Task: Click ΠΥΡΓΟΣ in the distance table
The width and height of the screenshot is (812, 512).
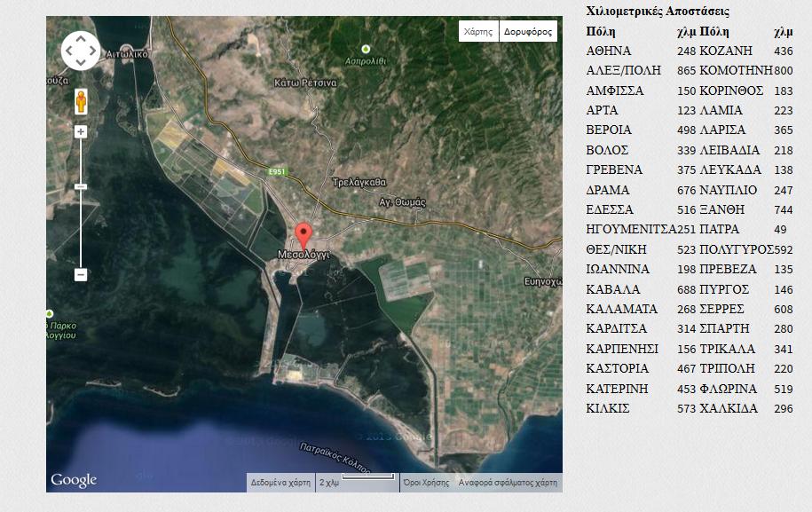Action: coord(724,289)
